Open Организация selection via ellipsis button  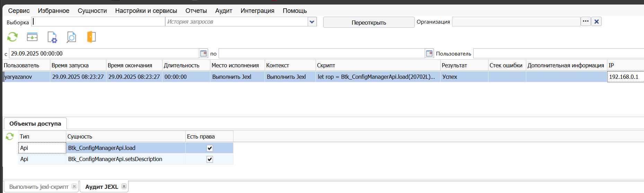click(585, 22)
